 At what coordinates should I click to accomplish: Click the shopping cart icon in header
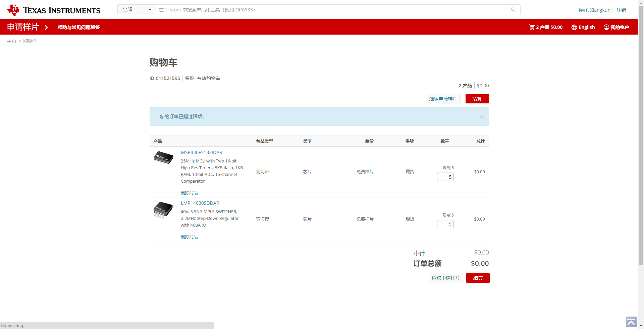point(532,27)
